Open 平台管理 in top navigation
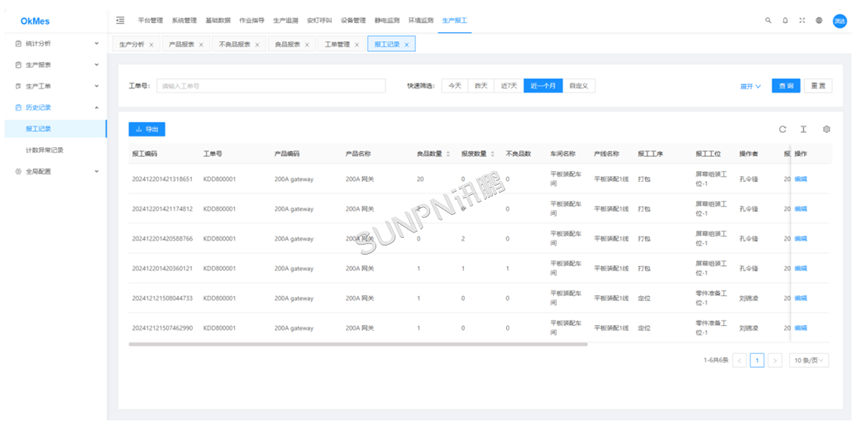 click(x=150, y=20)
